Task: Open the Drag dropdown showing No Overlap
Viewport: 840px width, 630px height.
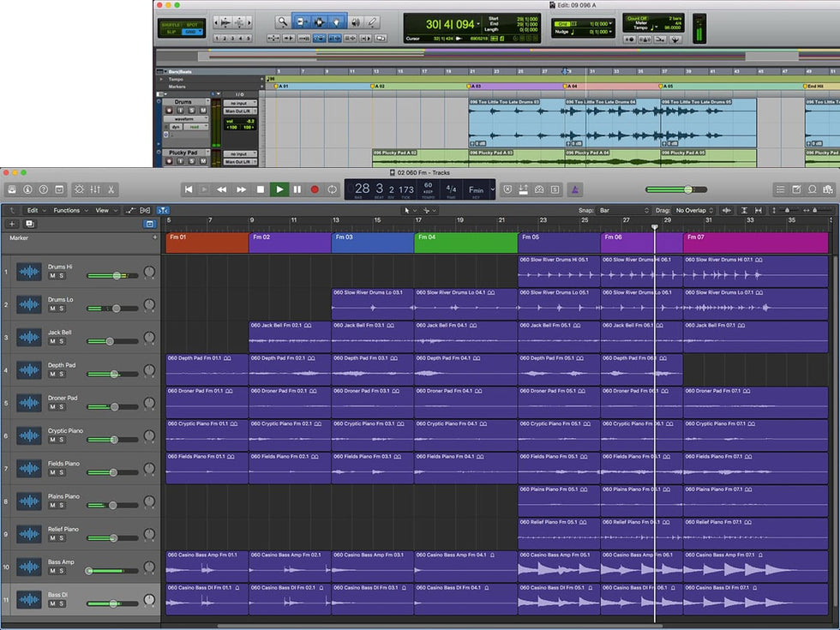Action: coord(694,210)
